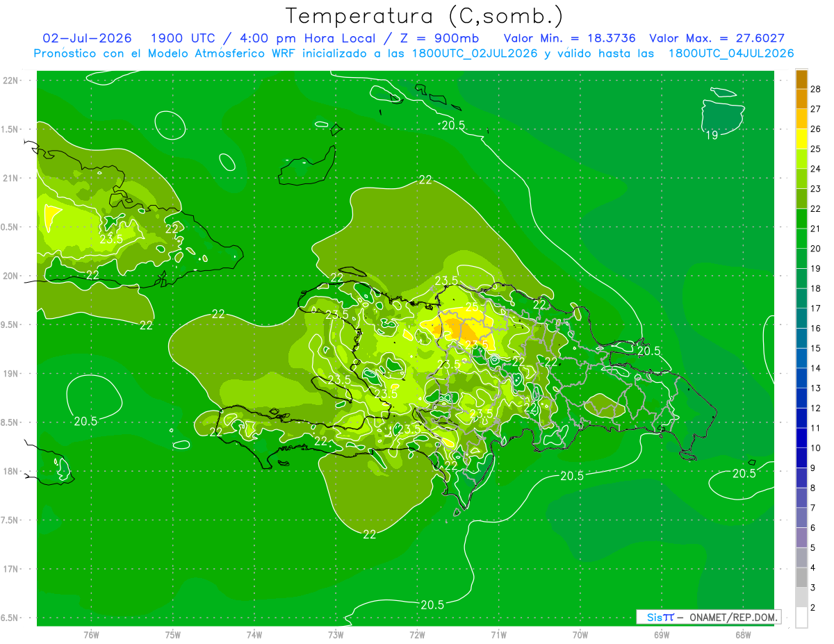The image size is (834, 644).
Task: Pick the green swatch between 20 and 21
Action: 801,238
